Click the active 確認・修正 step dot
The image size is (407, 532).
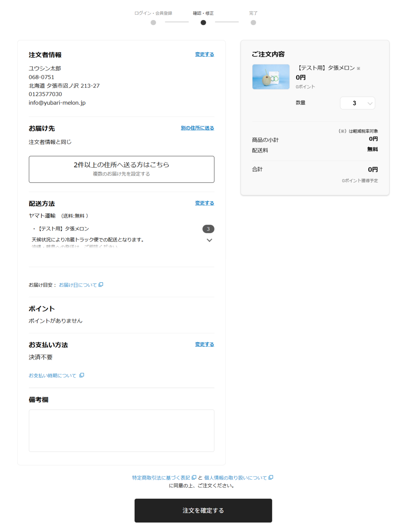pos(203,23)
